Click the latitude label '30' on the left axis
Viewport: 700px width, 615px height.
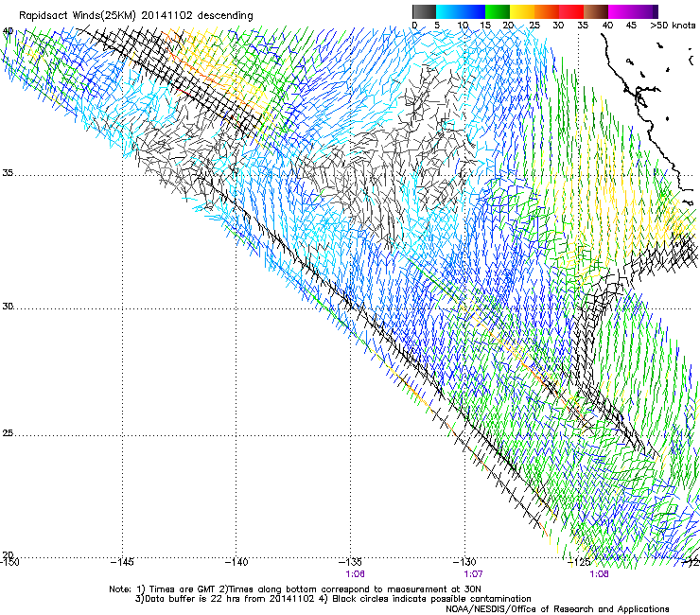pos(8,306)
